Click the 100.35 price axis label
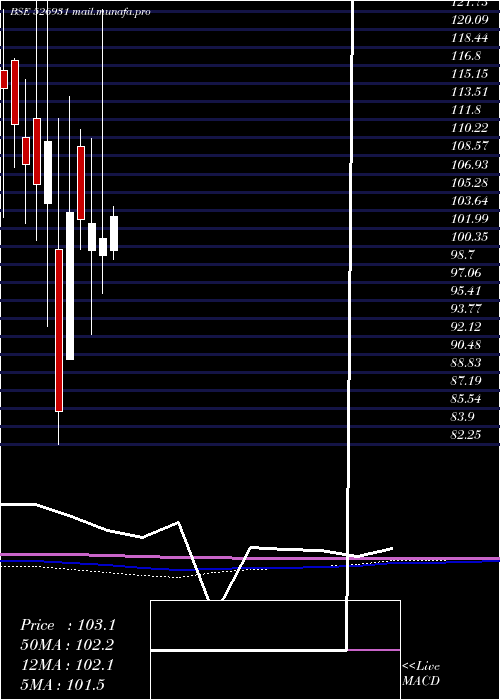Image resolution: width=500 pixels, height=700 pixels. [x=469, y=237]
